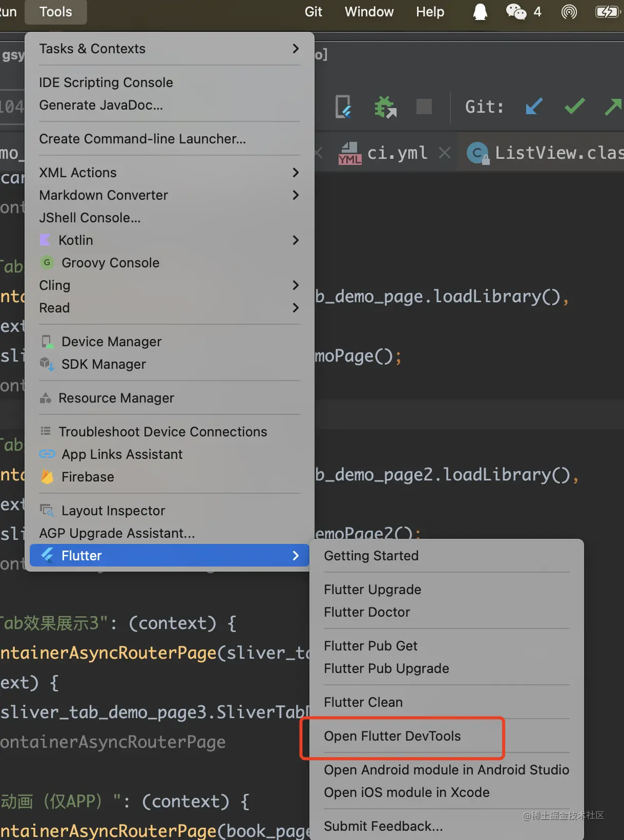The height and width of the screenshot is (840, 624).
Task: Open the Window menu in menu bar
Action: click(x=369, y=12)
